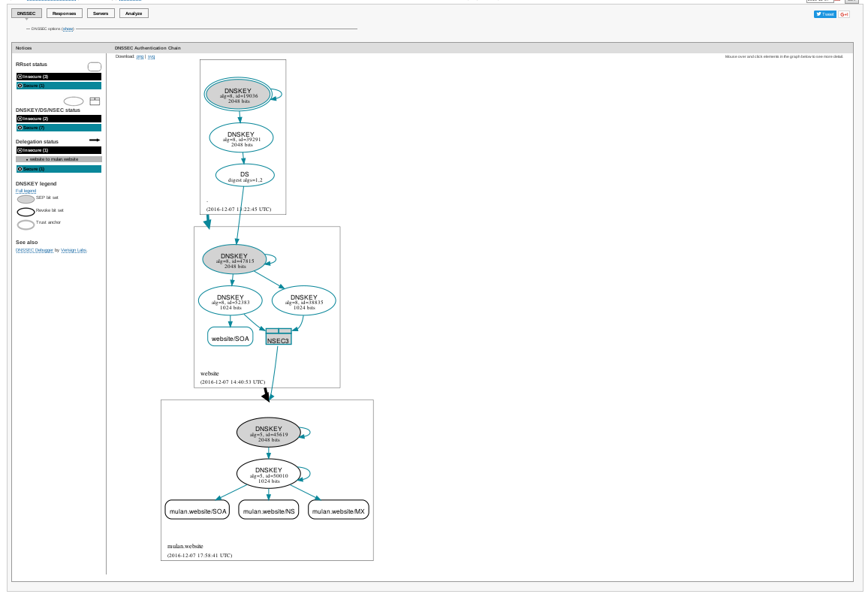Viewport: 868px width, 594px height.
Task: Open the Analyze tab
Action: tap(134, 14)
